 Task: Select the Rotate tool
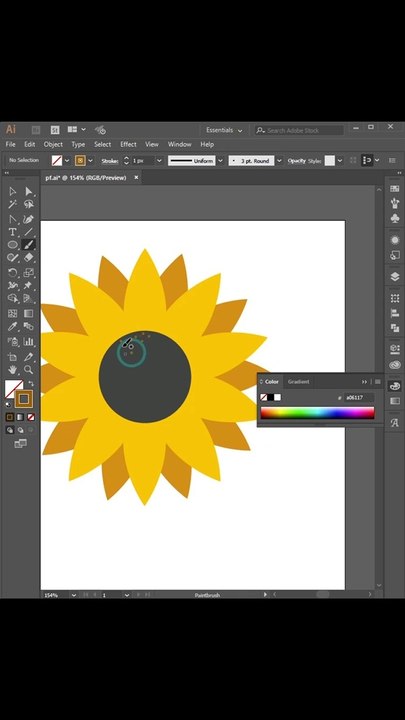12,273
